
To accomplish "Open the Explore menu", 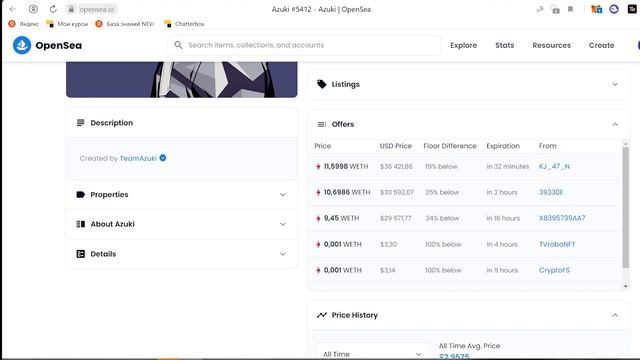I will coord(463,45).
